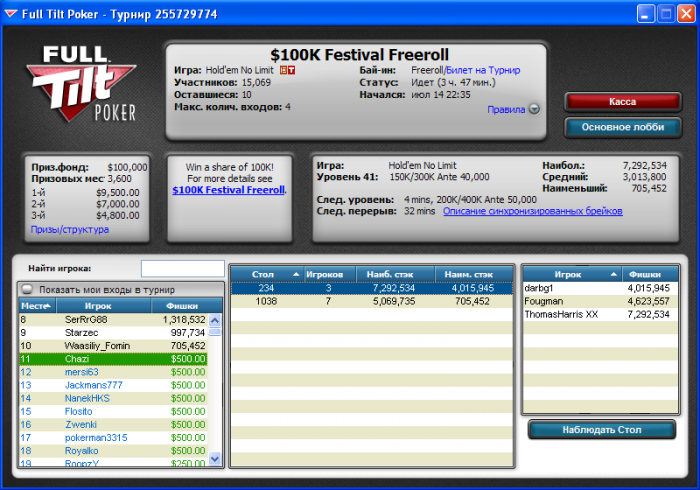Select Flosito in standings list

[x=113, y=411]
